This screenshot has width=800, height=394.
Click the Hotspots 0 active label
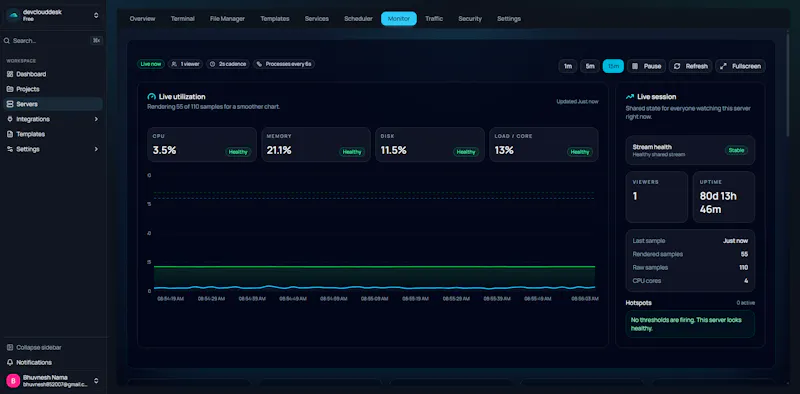(x=745, y=303)
